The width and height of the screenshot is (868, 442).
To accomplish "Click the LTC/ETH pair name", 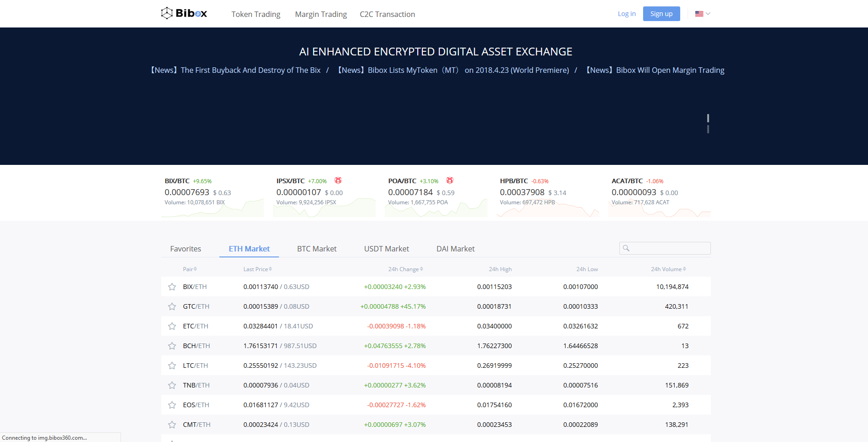I will (196, 366).
